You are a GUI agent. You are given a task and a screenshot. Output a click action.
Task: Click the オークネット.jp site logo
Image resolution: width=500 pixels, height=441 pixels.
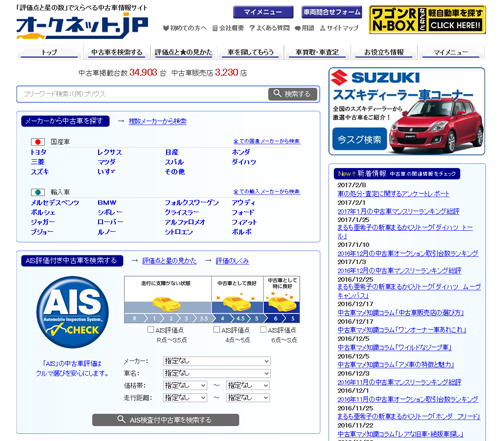pos(82,25)
